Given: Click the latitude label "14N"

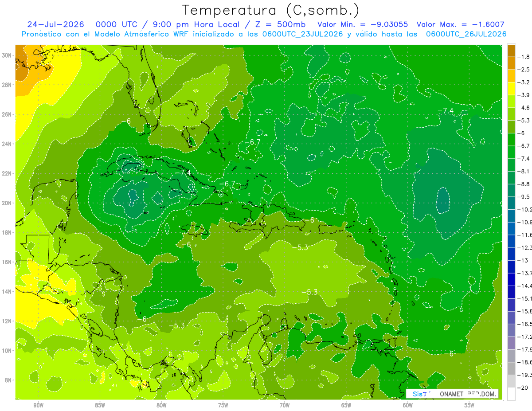Looking at the screenshot, I should tap(8, 291).
